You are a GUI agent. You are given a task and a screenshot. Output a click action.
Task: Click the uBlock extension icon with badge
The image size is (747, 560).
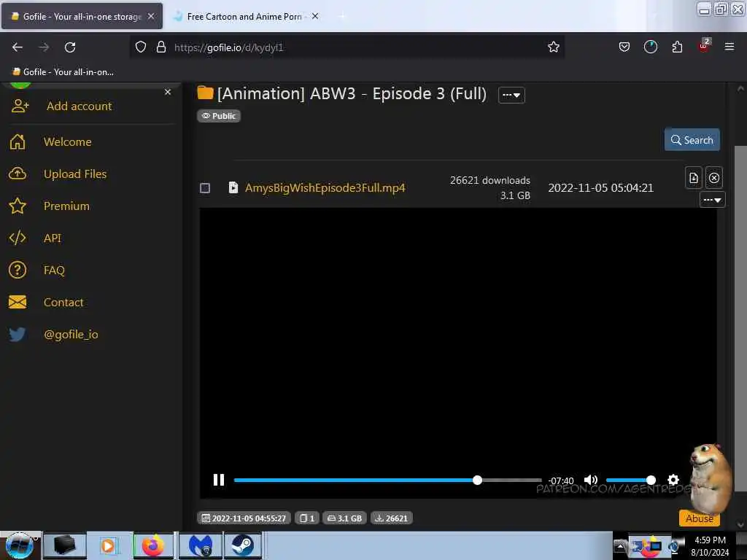(x=704, y=46)
